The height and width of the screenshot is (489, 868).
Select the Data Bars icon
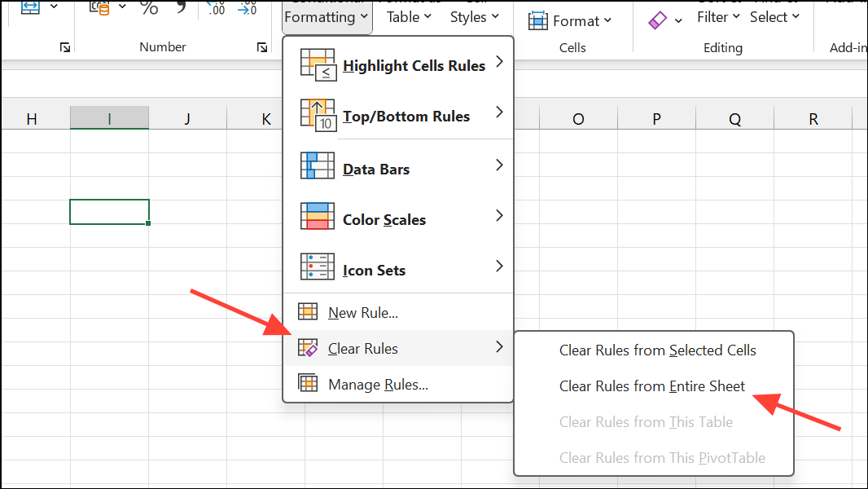pyautogui.click(x=318, y=166)
